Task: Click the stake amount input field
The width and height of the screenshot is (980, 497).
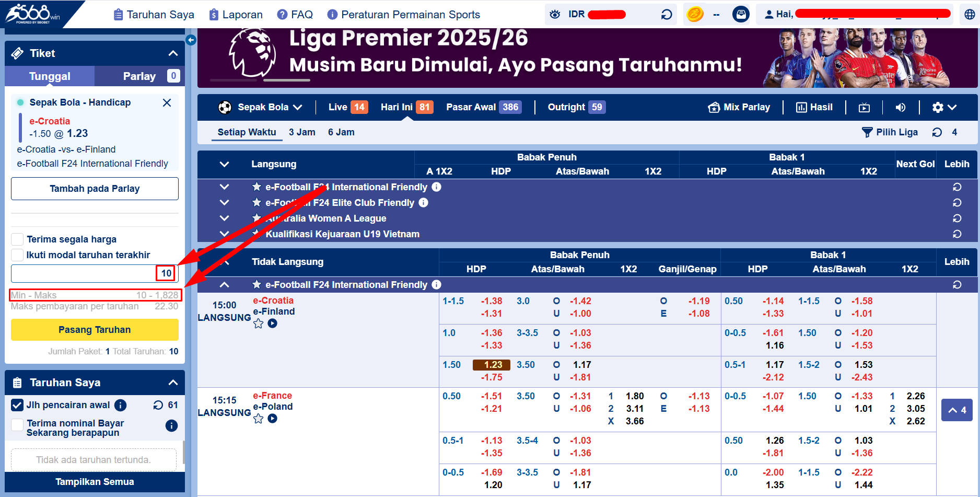Action: (x=84, y=273)
